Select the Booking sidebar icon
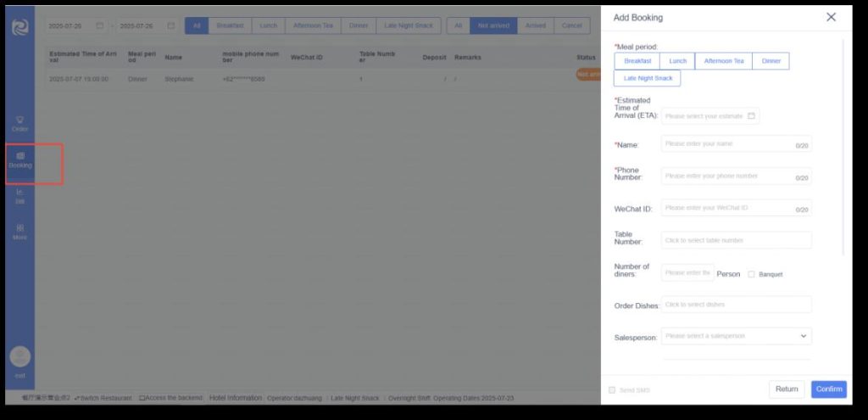868x420 pixels. pyautogui.click(x=20, y=160)
